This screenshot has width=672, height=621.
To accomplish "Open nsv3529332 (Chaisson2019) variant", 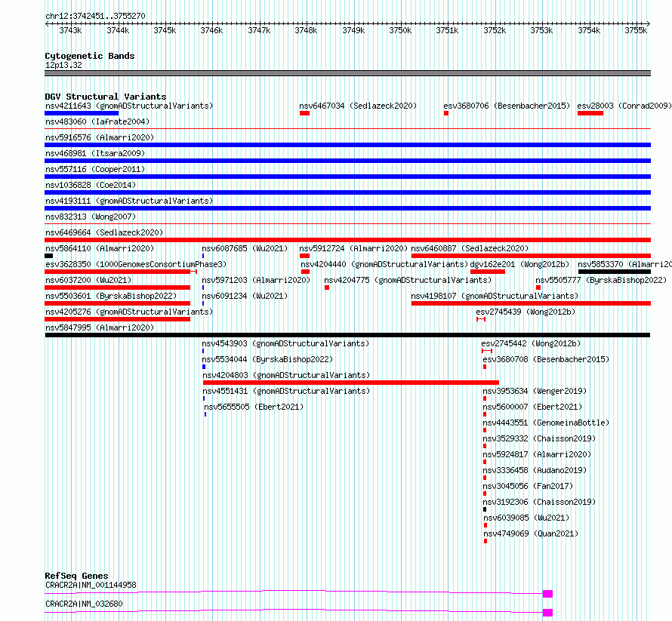I will 539,438.
